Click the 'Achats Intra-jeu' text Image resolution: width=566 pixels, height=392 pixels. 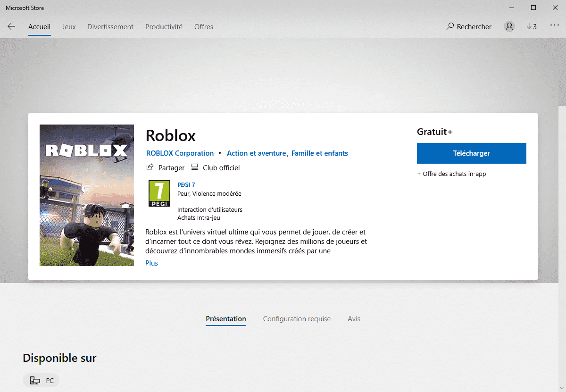(x=199, y=218)
